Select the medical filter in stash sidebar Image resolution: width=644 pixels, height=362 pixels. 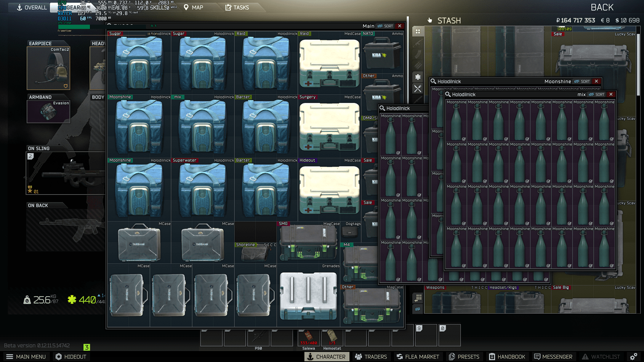pos(418,77)
